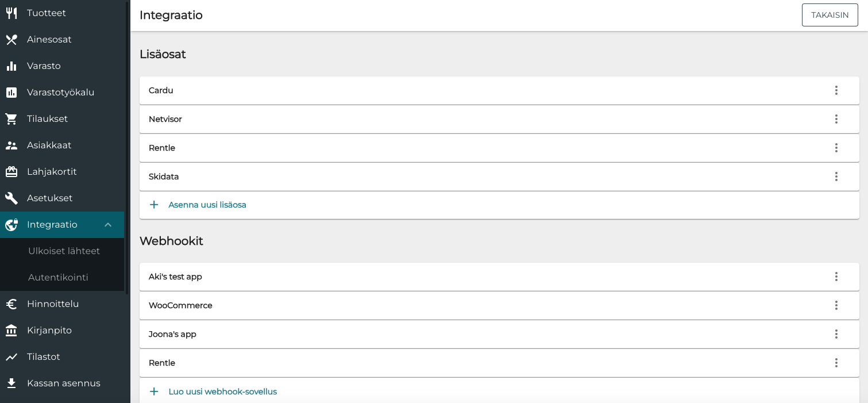The height and width of the screenshot is (403, 868).
Task: Click the Asetukset wrench icon
Action: point(11,198)
